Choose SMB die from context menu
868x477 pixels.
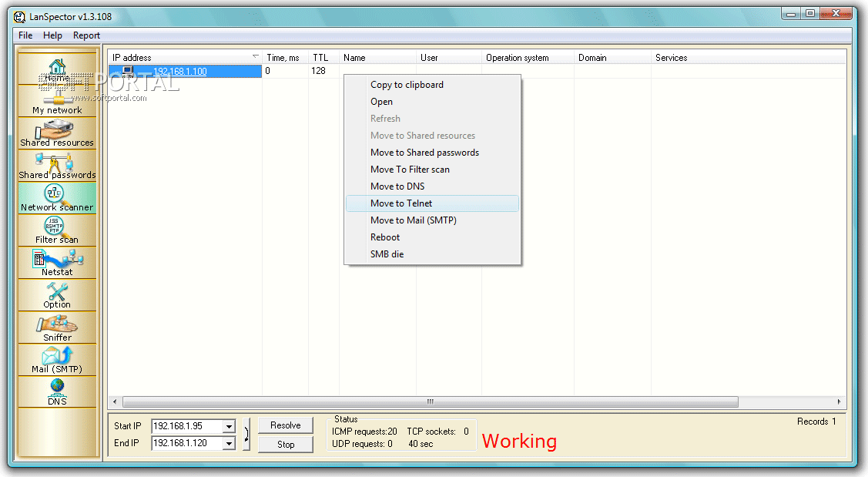[x=432, y=254]
